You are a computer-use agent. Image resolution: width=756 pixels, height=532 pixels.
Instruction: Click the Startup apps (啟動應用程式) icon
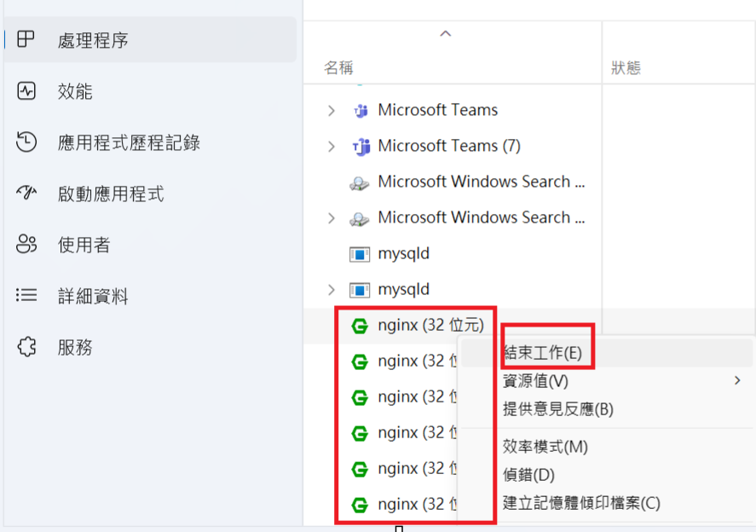point(26,194)
